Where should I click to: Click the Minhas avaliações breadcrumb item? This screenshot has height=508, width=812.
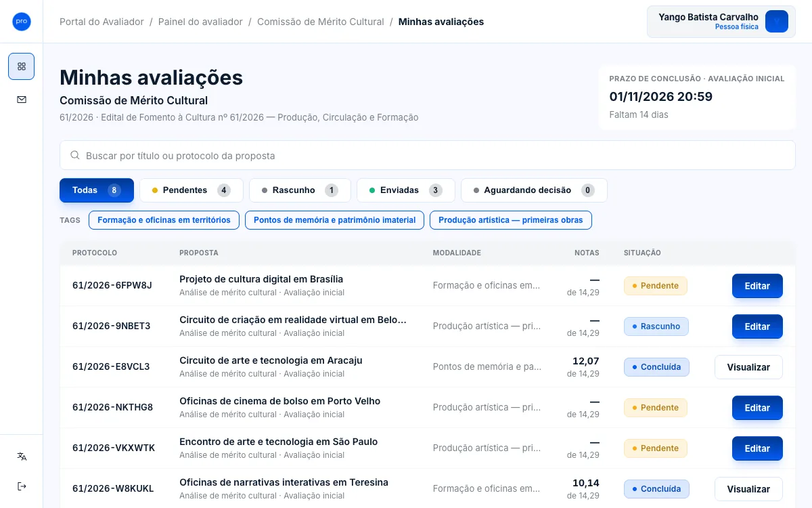tap(441, 22)
